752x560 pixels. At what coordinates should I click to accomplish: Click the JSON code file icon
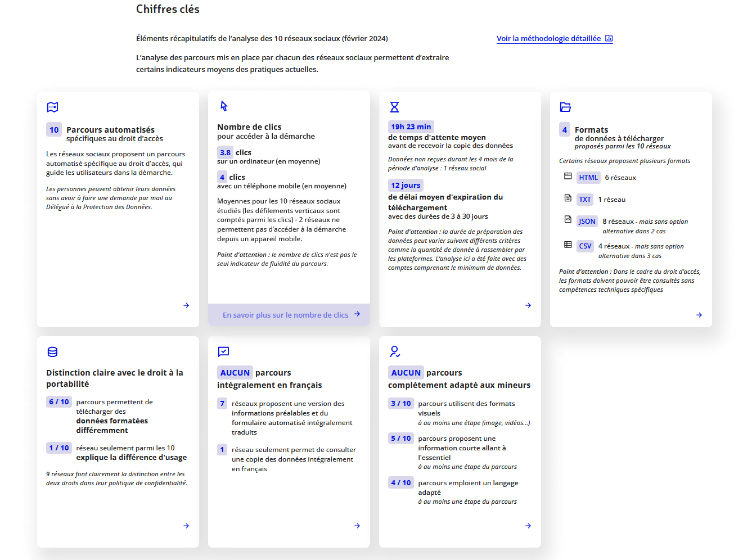[568, 219]
